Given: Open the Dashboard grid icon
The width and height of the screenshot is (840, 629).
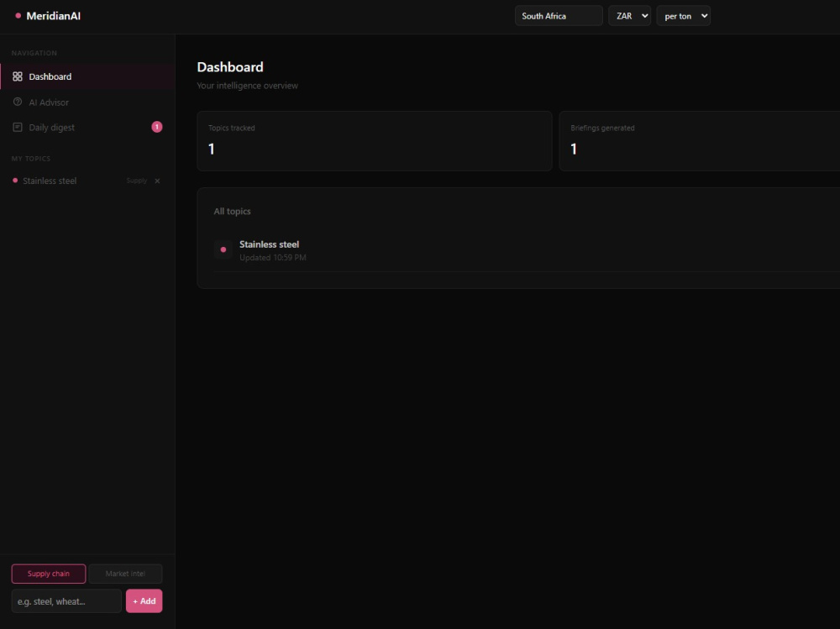Looking at the screenshot, I should (18, 76).
